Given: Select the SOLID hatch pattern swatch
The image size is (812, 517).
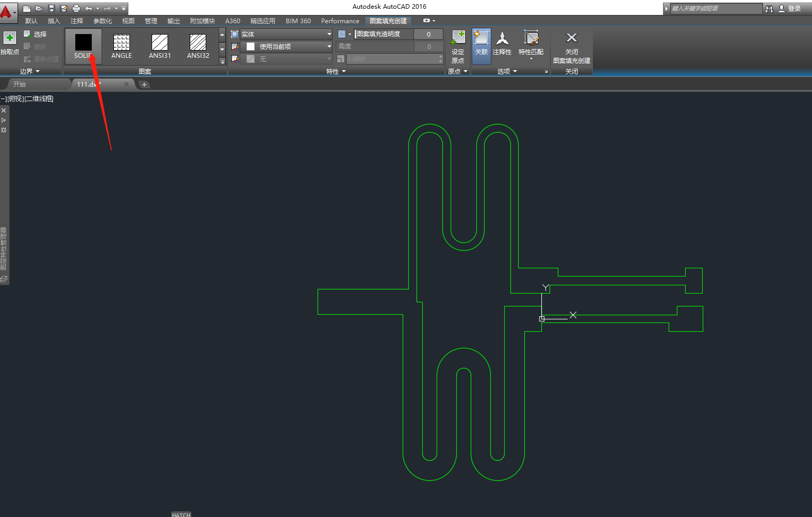Looking at the screenshot, I should tap(84, 46).
